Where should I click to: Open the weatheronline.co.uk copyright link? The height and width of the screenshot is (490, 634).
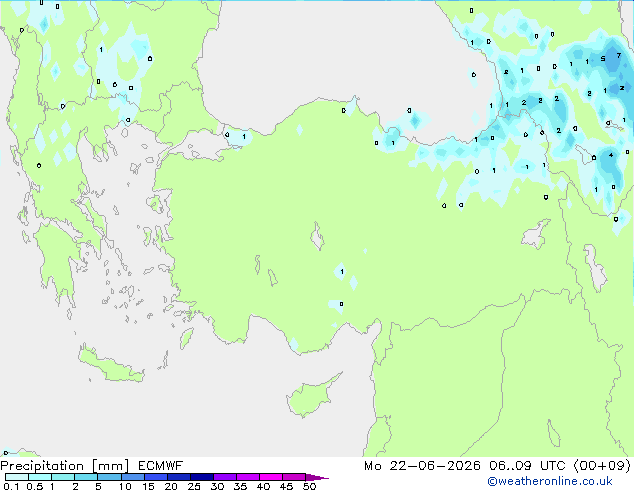(x=550, y=481)
